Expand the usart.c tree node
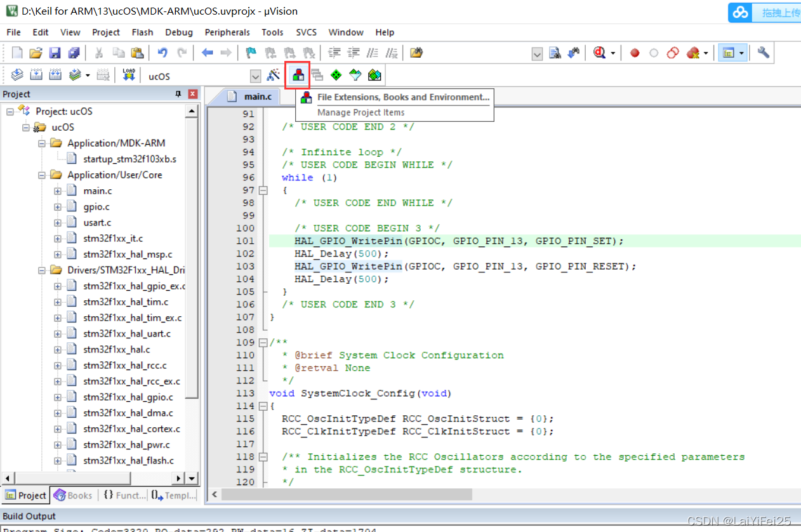Image resolution: width=801 pixels, height=532 pixels. pos(58,223)
